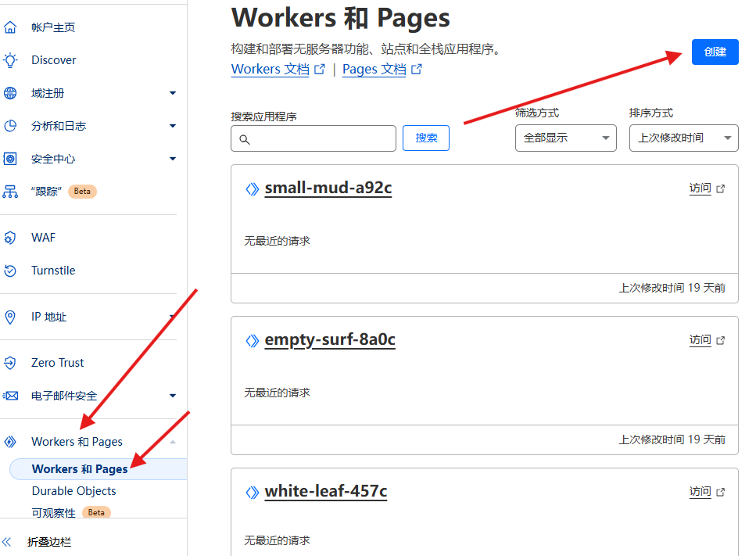Collapse the Workers 和 Pages section arrow
Image resolution: width=756 pixels, height=556 pixels.
(x=173, y=442)
